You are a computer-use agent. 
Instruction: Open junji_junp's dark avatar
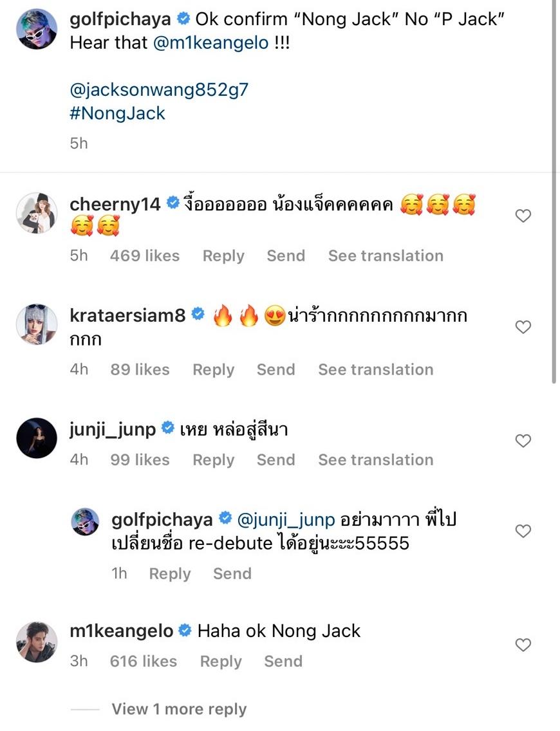[37, 438]
